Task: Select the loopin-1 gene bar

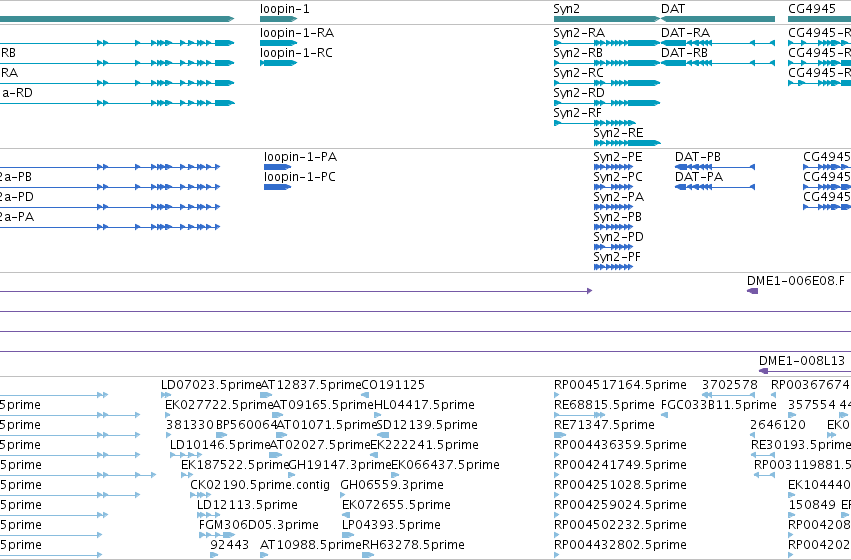Action: (278, 19)
